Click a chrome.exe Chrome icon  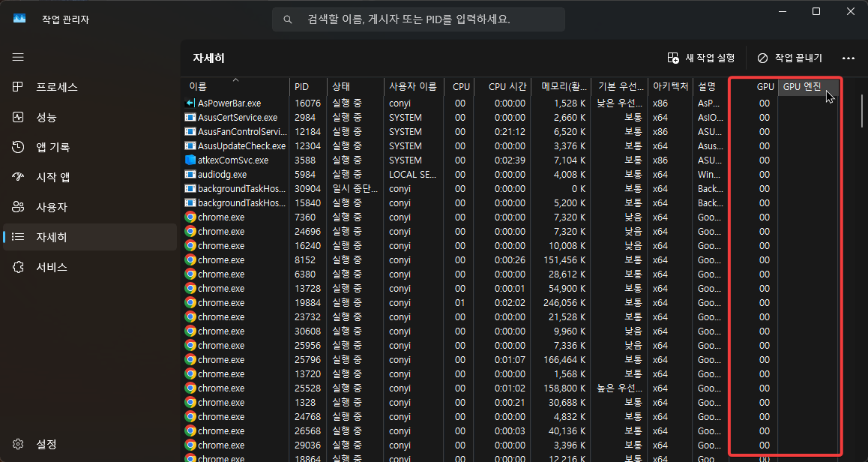[x=189, y=217]
